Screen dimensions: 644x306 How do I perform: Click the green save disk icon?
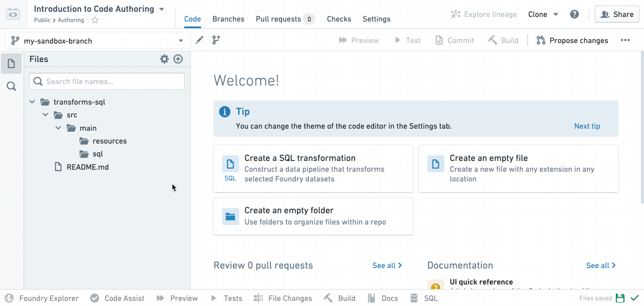[620, 298]
